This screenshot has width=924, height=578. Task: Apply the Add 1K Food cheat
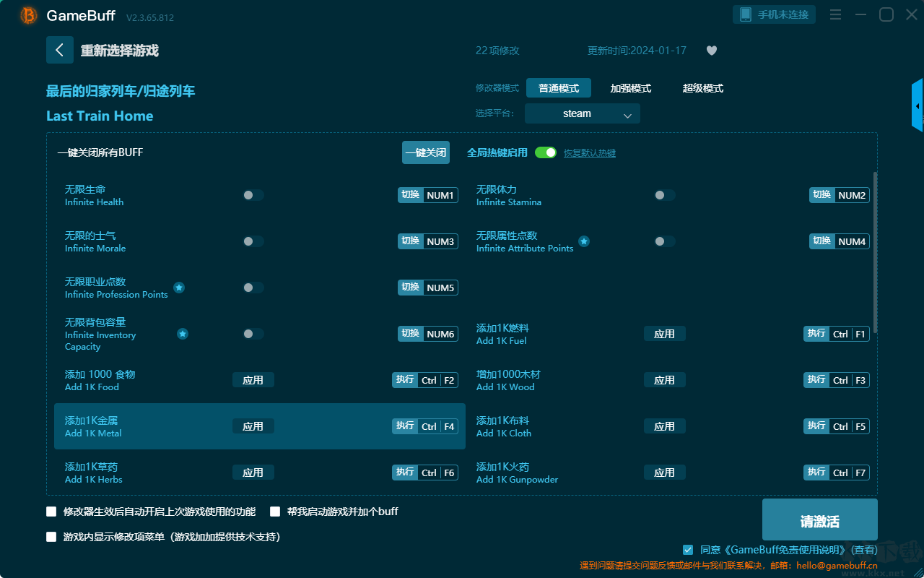coord(253,380)
